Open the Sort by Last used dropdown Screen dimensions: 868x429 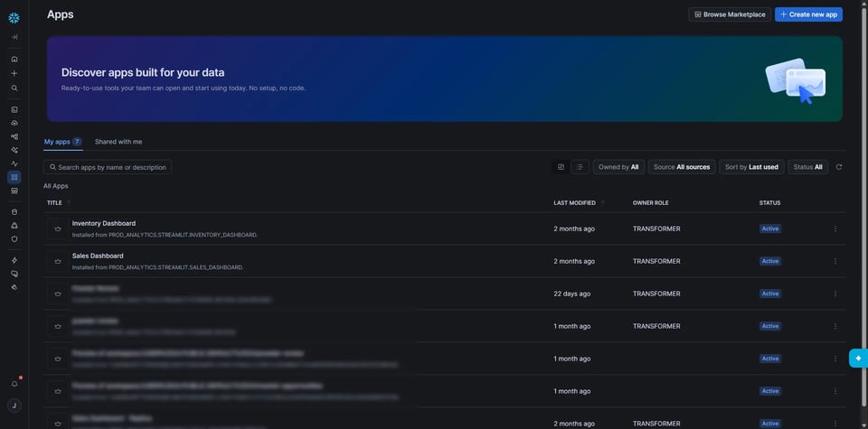751,167
